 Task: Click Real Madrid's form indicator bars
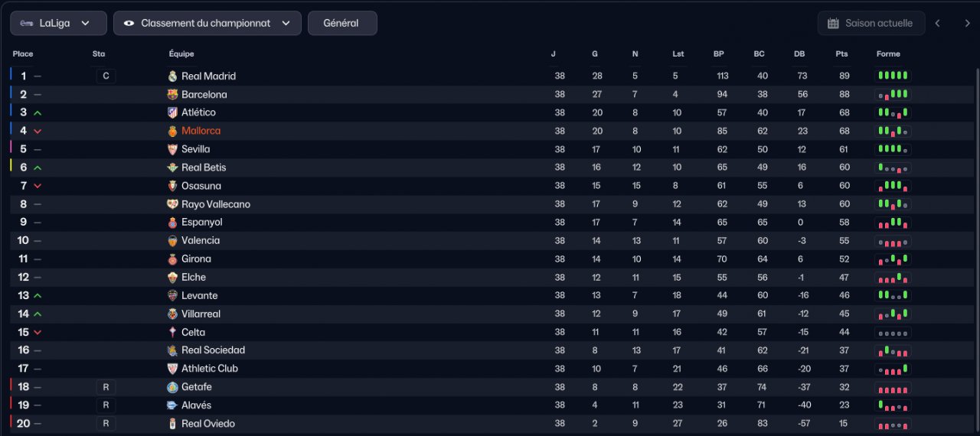[x=893, y=76]
